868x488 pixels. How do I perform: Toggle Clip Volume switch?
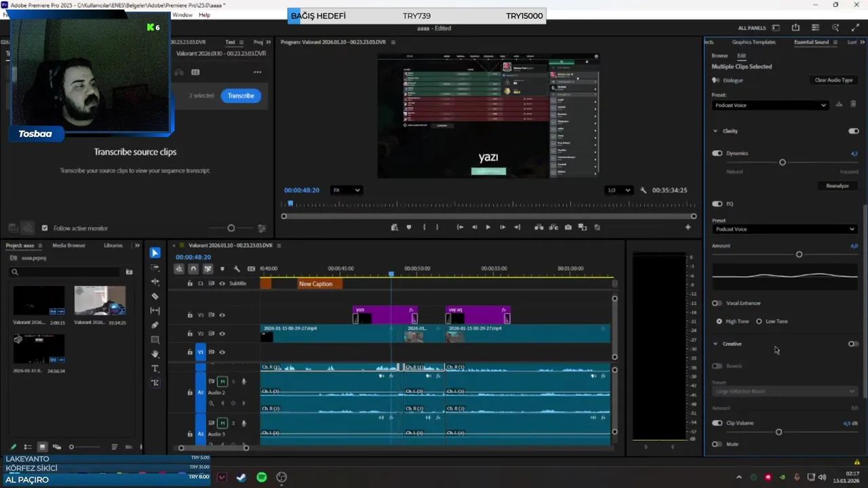(717, 423)
